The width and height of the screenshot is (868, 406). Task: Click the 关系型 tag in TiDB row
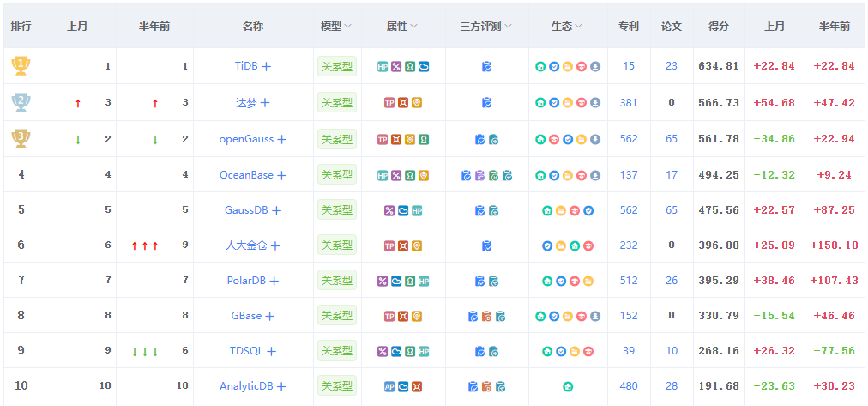click(336, 66)
